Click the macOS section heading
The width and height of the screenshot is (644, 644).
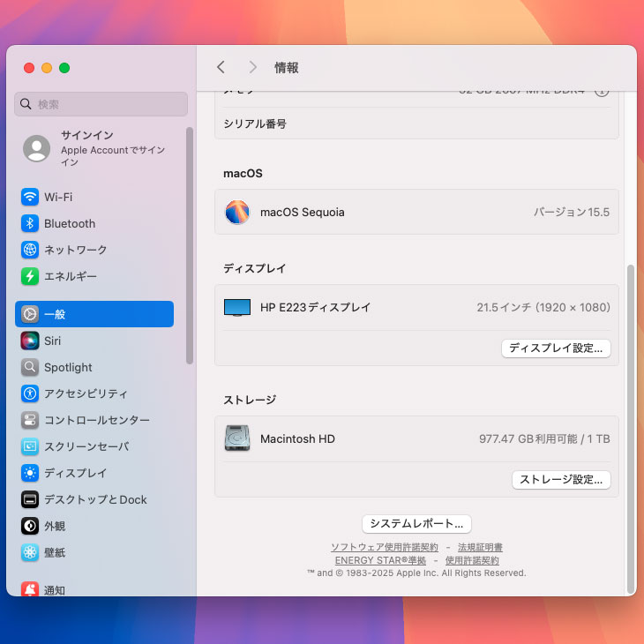click(x=243, y=173)
